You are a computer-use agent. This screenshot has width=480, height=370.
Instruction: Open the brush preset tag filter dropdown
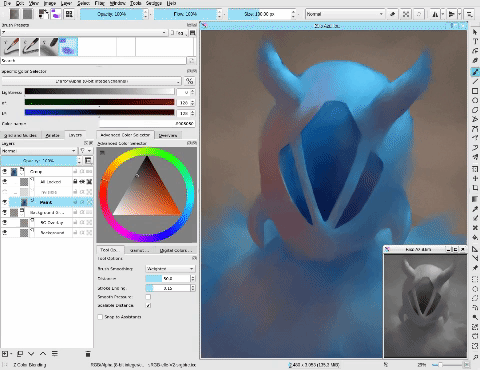pos(84,32)
